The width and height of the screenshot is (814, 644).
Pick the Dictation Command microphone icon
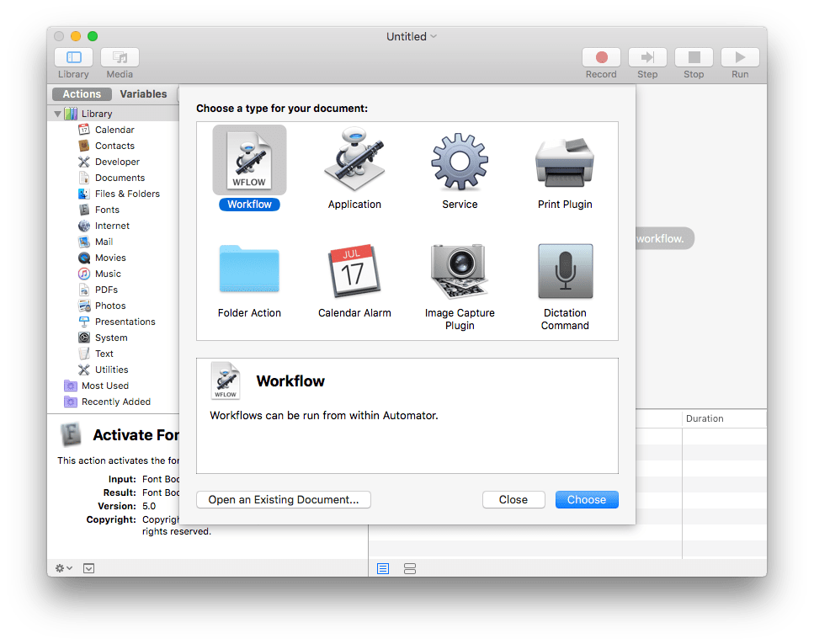565,271
